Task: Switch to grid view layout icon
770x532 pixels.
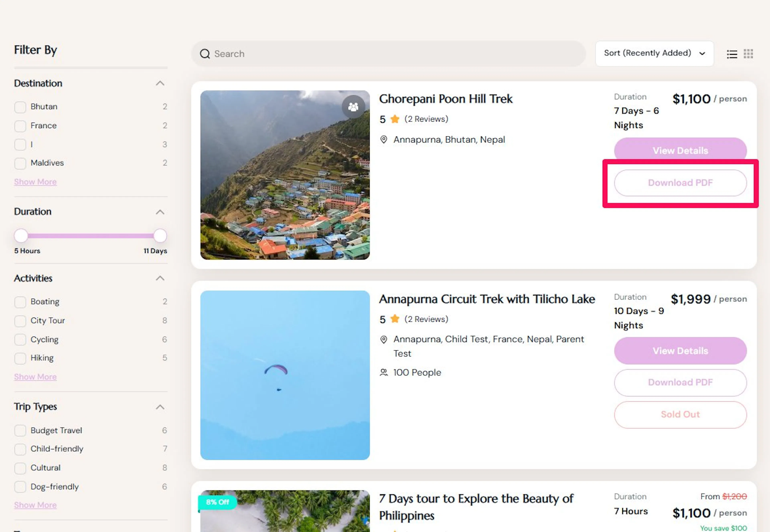Action: coord(748,54)
